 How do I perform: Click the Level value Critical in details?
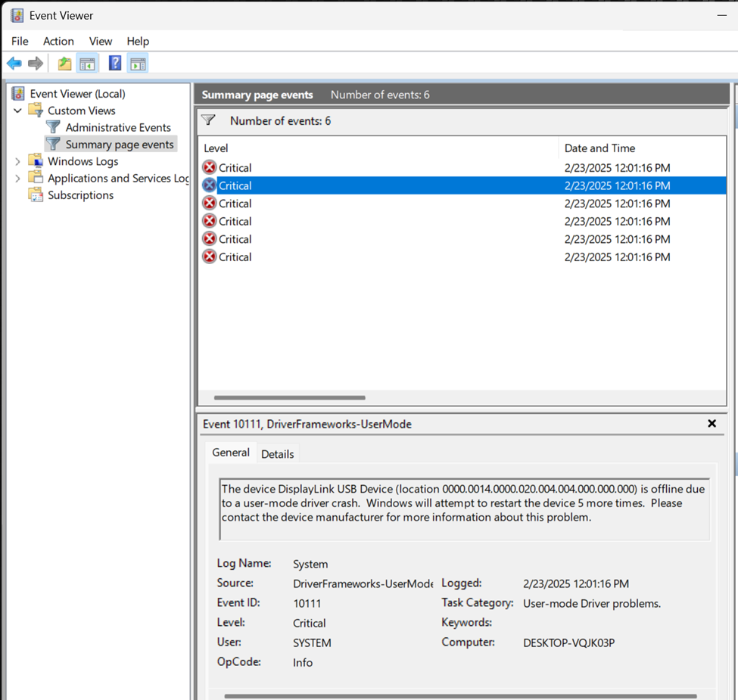[x=310, y=623]
